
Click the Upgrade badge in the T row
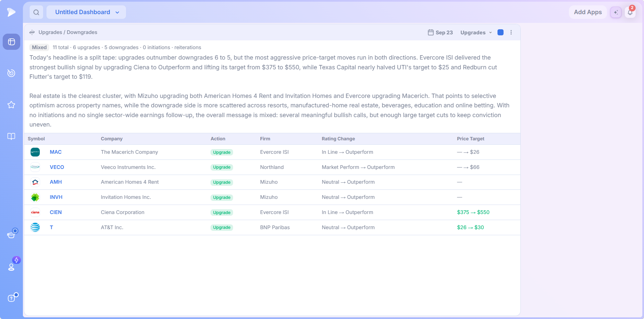click(222, 227)
